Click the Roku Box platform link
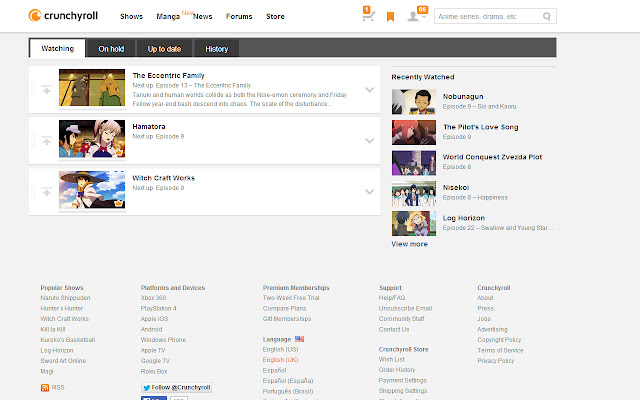The height and width of the screenshot is (400, 640). pos(154,371)
